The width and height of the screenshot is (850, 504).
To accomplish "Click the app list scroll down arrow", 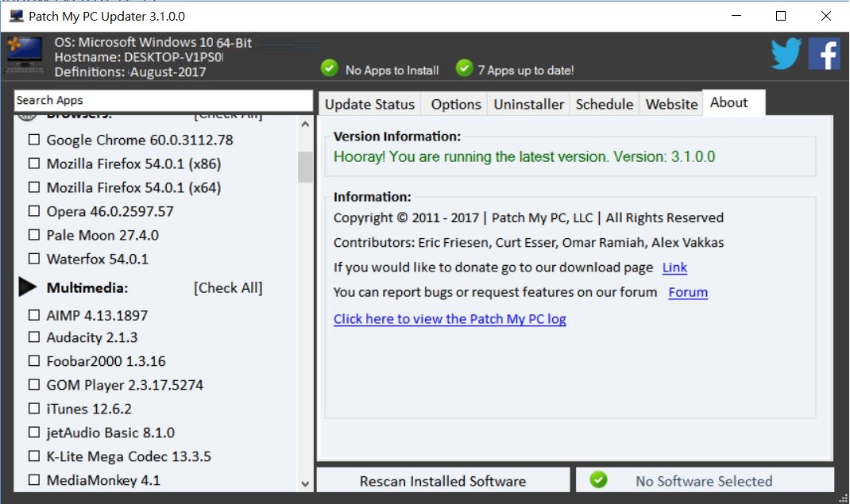I will coord(305,483).
